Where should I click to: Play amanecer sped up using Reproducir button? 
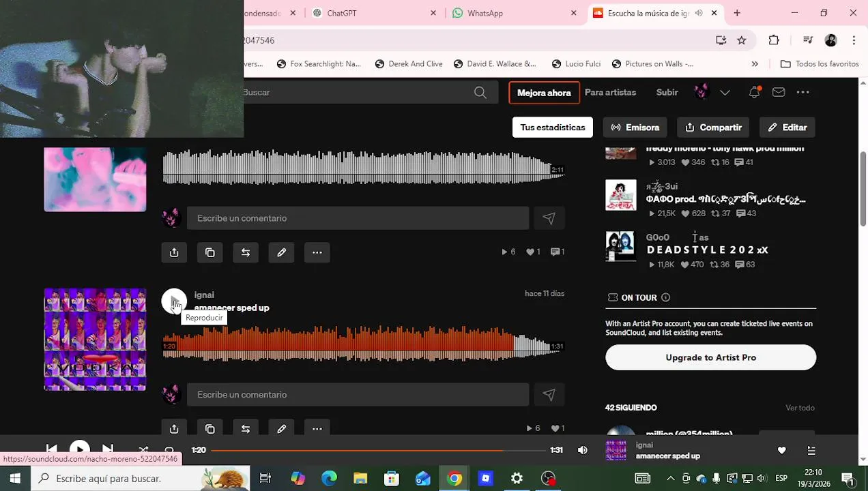pyautogui.click(x=174, y=301)
